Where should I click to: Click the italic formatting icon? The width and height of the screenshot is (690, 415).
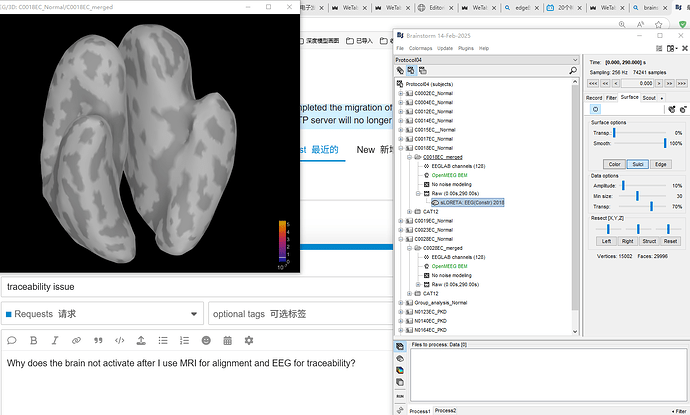click(55, 340)
